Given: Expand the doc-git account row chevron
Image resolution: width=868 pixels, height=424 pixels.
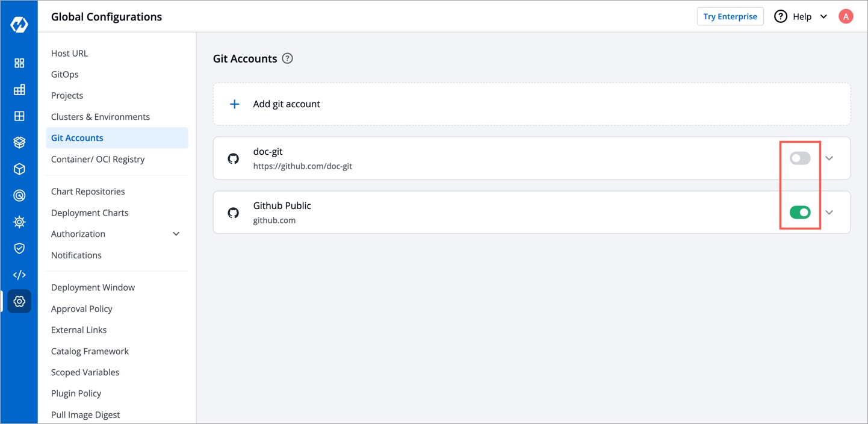Looking at the screenshot, I should 829,158.
